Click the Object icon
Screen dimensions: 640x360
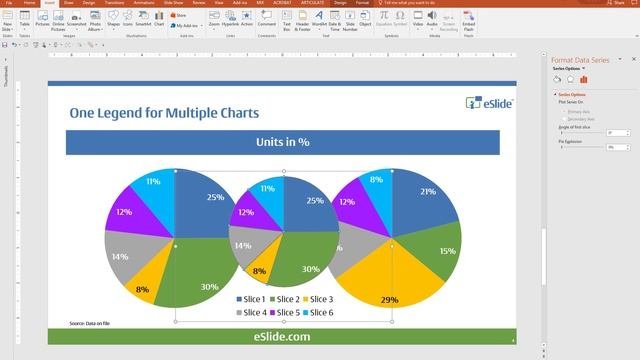(365, 19)
